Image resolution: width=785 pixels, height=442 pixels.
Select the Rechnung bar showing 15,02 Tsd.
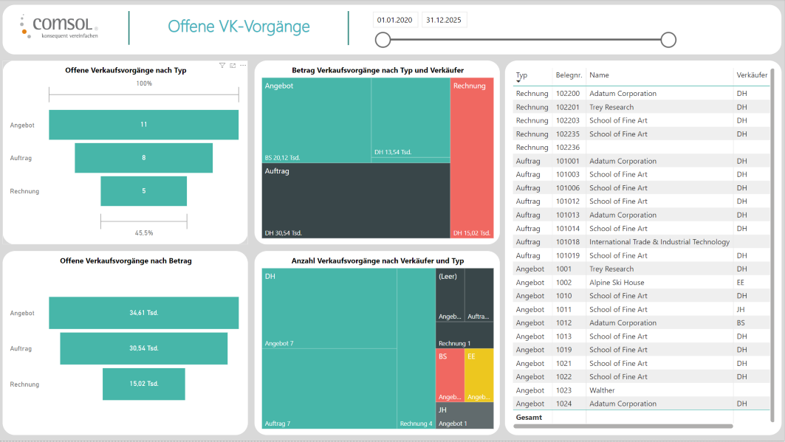pos(144,384)
